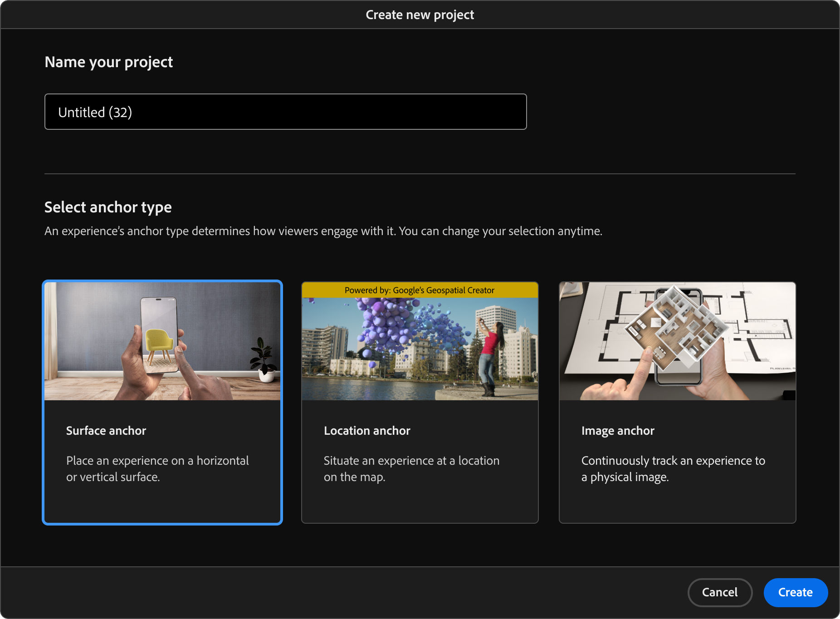Image resolution: width=840 pixels, height=619 pixels.
Task: Click the 'Name your project' heading
Action: (109, 62)
